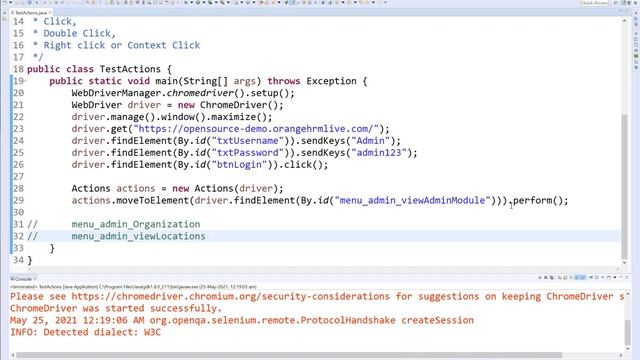Screen dimensions: 640x360
Task: Click commented menu_admin_viewLocations text on line 32
Action: [x=138, y=236]
